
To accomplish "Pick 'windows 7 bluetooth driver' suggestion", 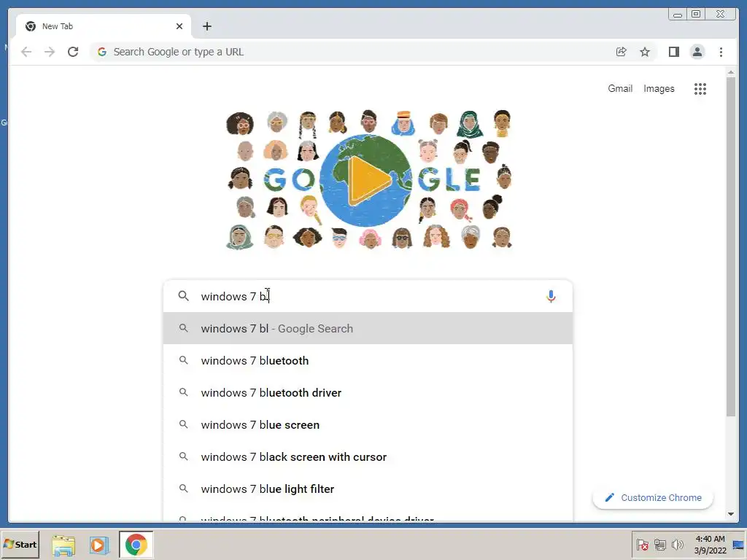I will click(368, 392).
